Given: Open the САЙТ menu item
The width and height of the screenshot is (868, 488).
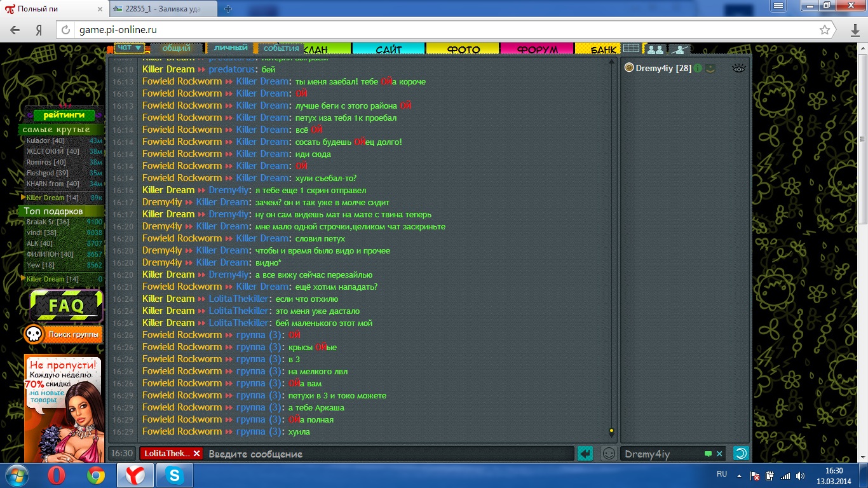Looking at the screenshot, I should [x=388, y=49].
